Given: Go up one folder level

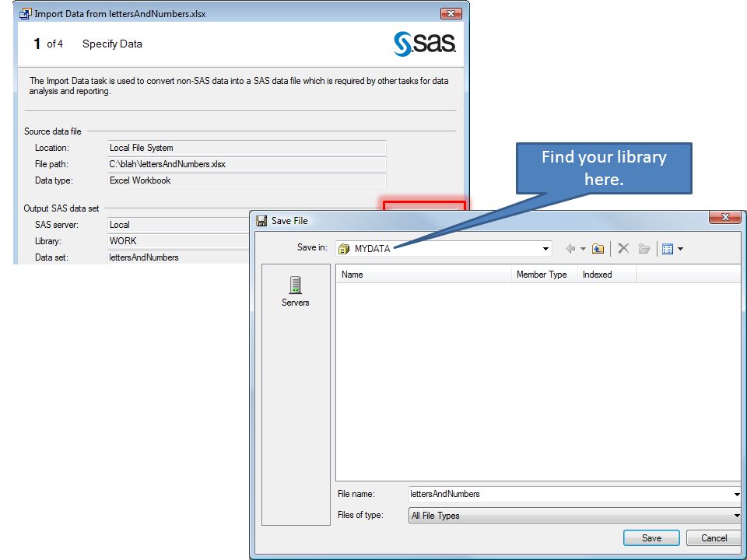Looking at the screenshot, I should click(x=598, y=249).
